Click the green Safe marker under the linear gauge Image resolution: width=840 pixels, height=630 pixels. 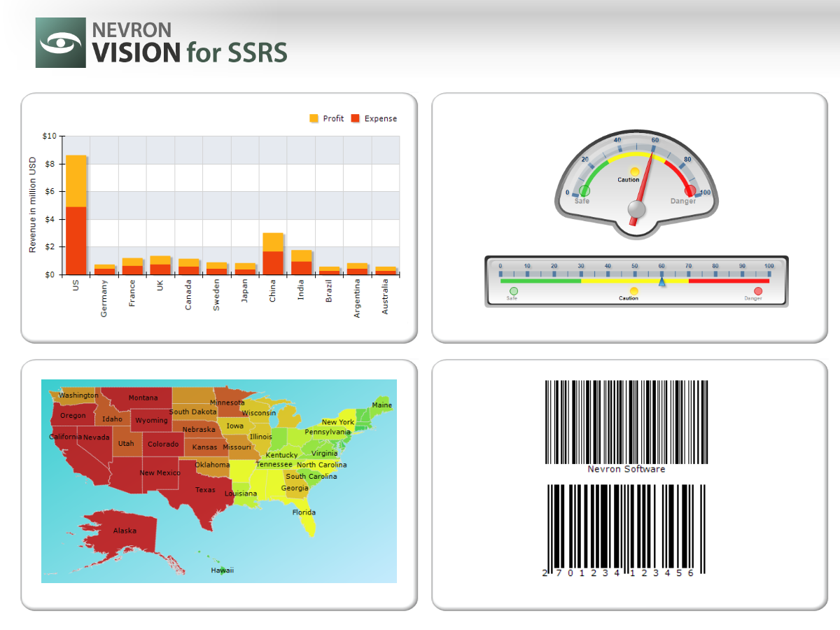pos(514,290)
